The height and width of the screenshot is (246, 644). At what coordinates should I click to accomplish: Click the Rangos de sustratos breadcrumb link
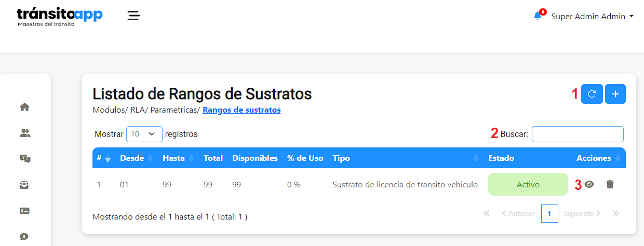pos(242,110)
